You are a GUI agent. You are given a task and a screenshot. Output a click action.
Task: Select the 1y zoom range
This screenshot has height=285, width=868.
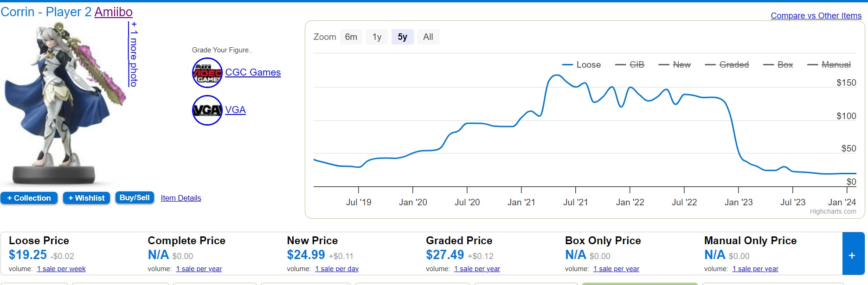coord(377,37)
